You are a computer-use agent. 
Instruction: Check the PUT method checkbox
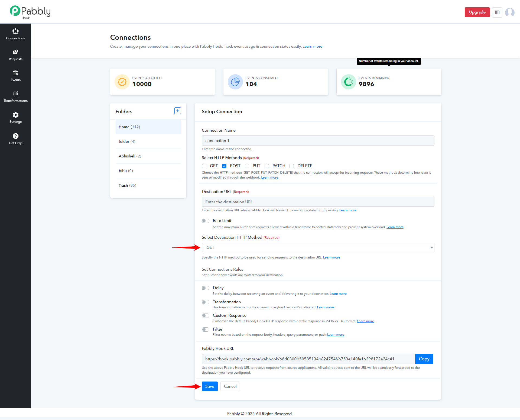pos(247,166)
